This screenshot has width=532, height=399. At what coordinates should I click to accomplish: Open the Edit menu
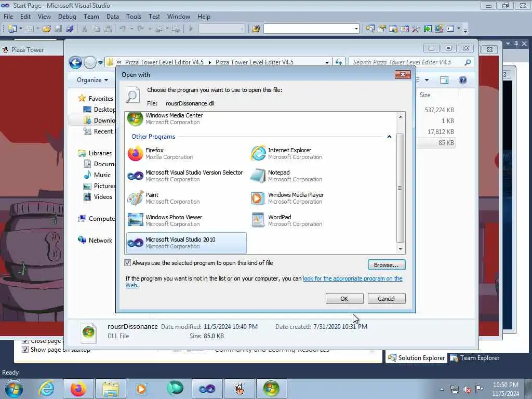pyautogui.click(x=25, y=16)
